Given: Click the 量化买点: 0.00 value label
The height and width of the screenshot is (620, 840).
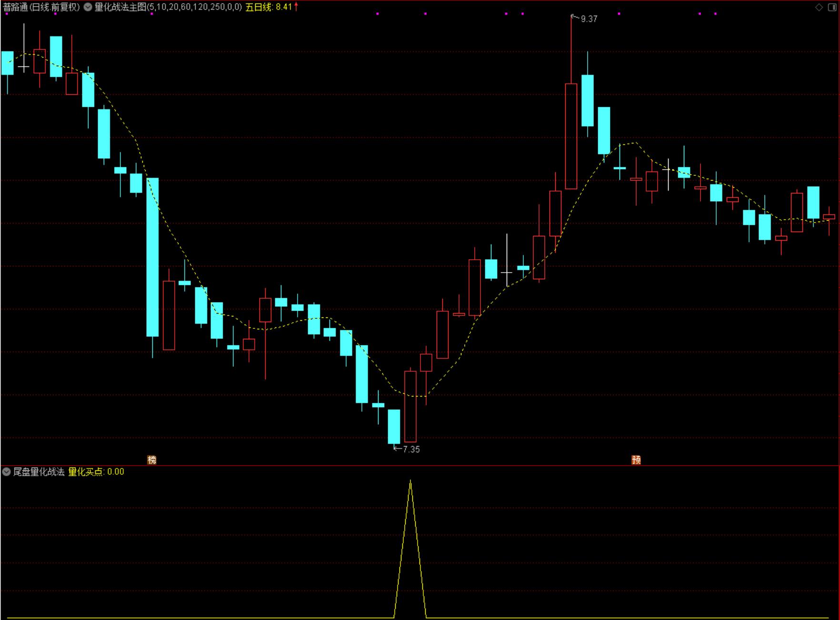Looking at the screenshot, I should (96, 472).
